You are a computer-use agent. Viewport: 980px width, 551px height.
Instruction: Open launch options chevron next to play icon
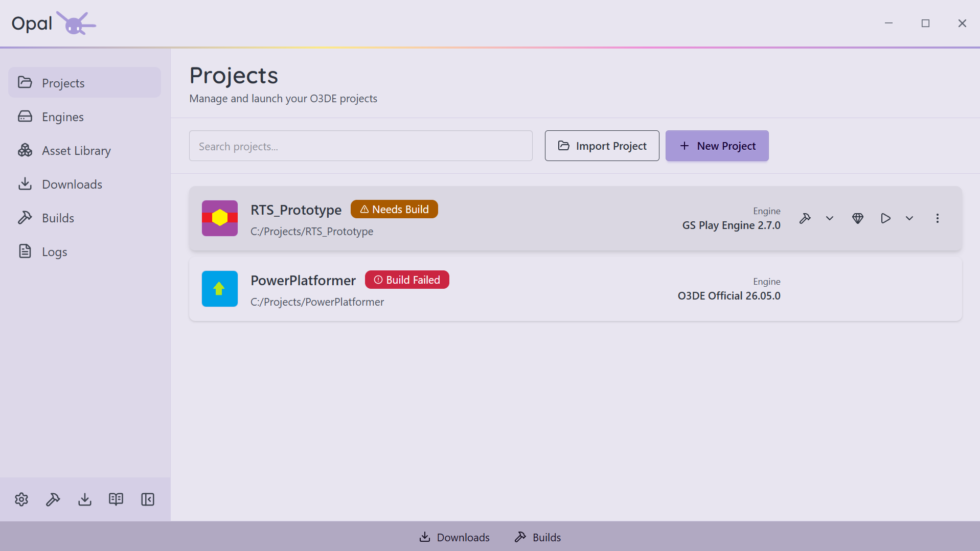[x=909, y=218]
